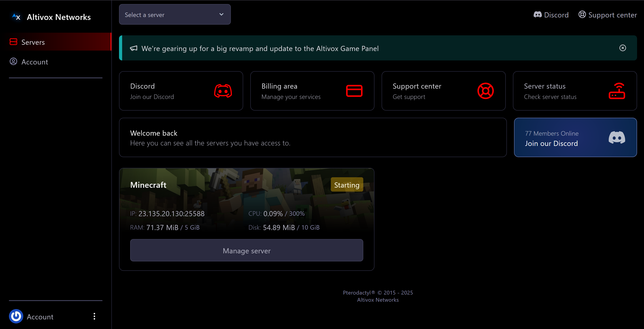This screenshot has height=329, width=644.
Task: Click the Server status router icon
Action: 616,91
